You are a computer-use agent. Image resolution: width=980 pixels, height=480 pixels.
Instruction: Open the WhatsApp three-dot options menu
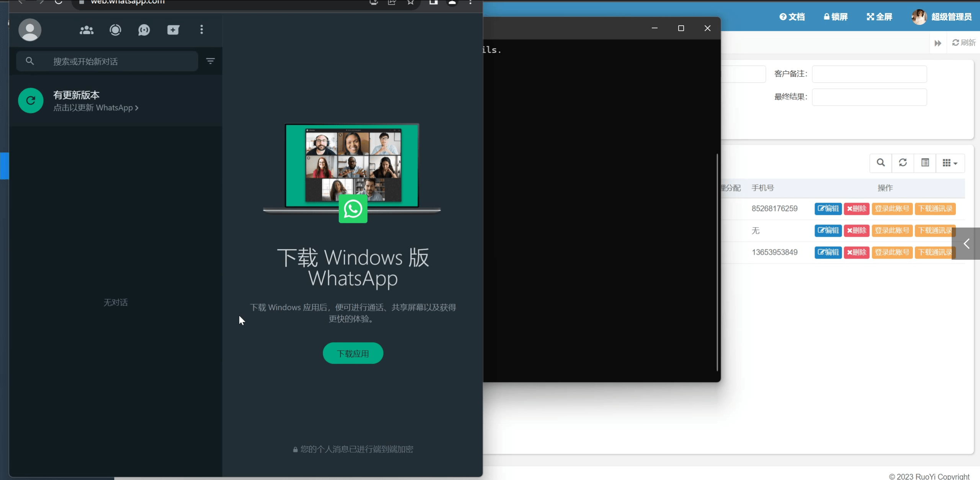[201, 30]
